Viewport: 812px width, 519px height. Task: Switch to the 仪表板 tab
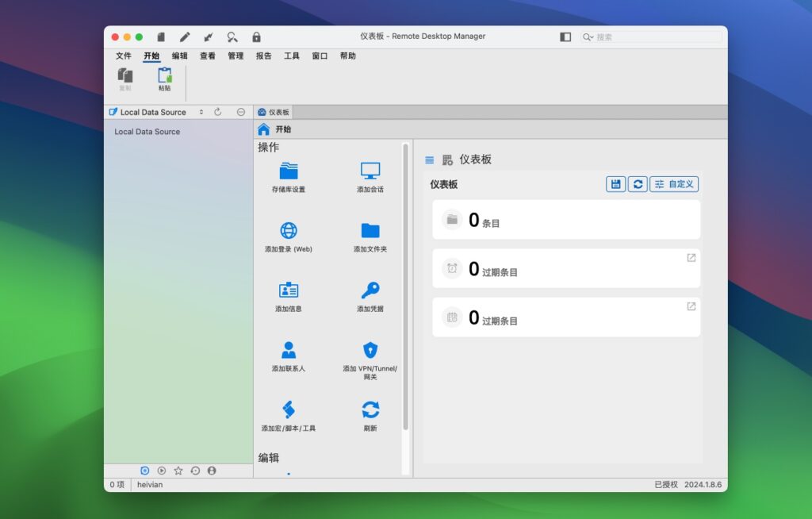click(x=274, y=112)
